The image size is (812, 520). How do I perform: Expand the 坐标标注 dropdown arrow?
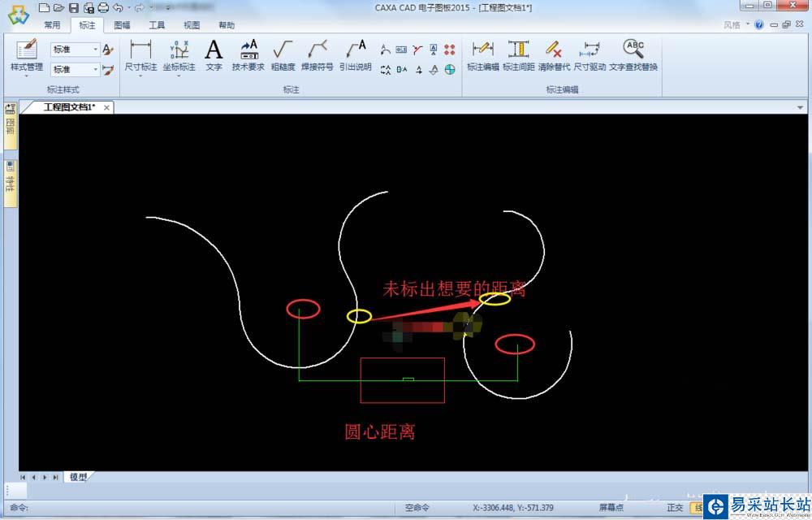click(x=179, y=76)
